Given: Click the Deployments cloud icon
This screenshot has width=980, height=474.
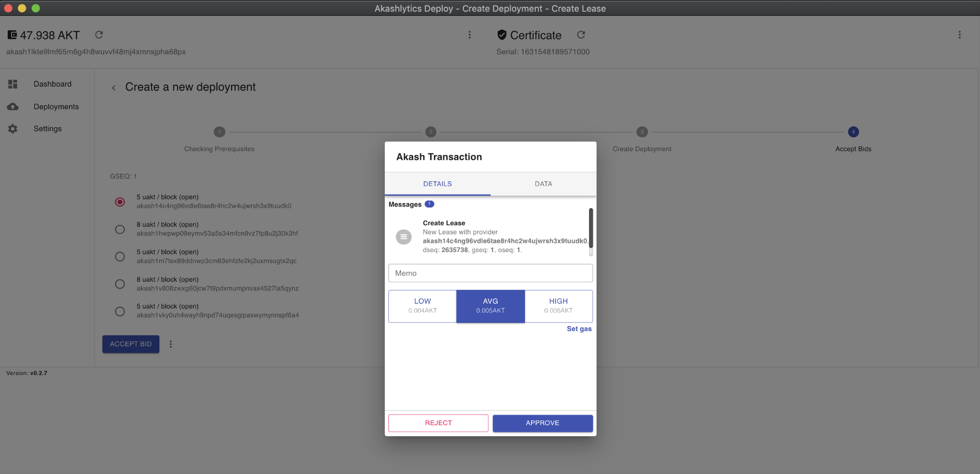Looking at the screenshot, I should (13, 107).
